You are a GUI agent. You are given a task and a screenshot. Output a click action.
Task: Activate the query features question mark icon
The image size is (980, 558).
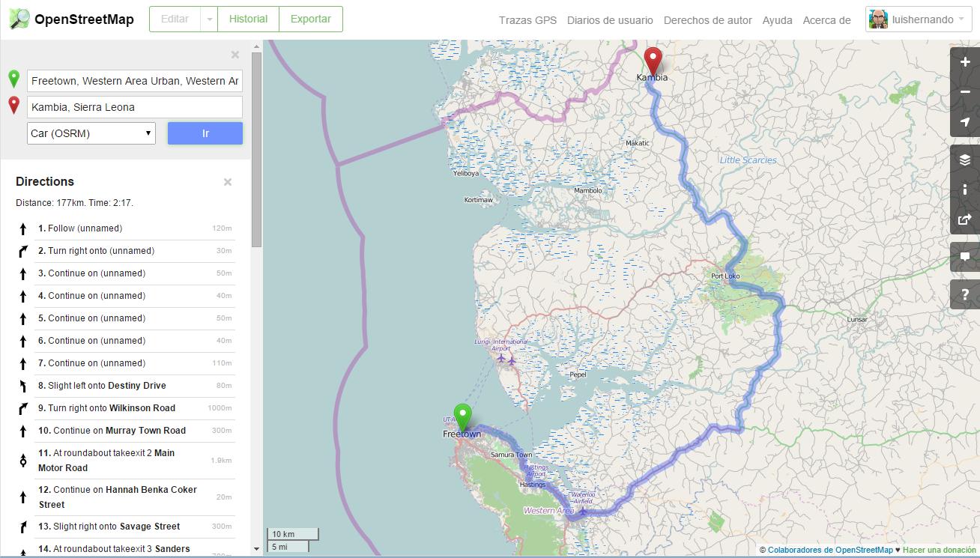pos(965,294)
